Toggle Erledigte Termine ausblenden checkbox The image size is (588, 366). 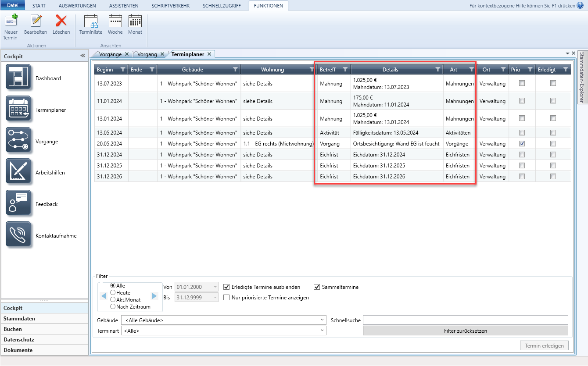click(227, 287)
